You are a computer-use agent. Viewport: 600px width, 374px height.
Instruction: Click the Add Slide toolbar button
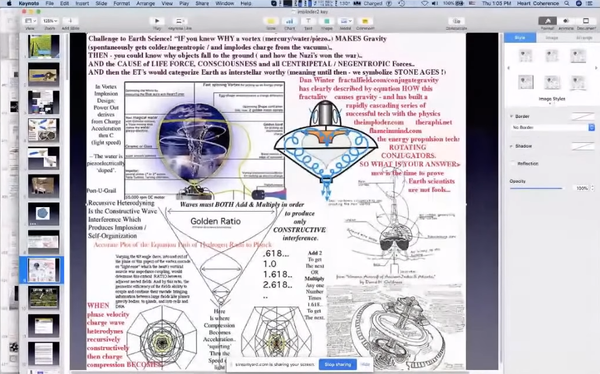click(70, 21)
